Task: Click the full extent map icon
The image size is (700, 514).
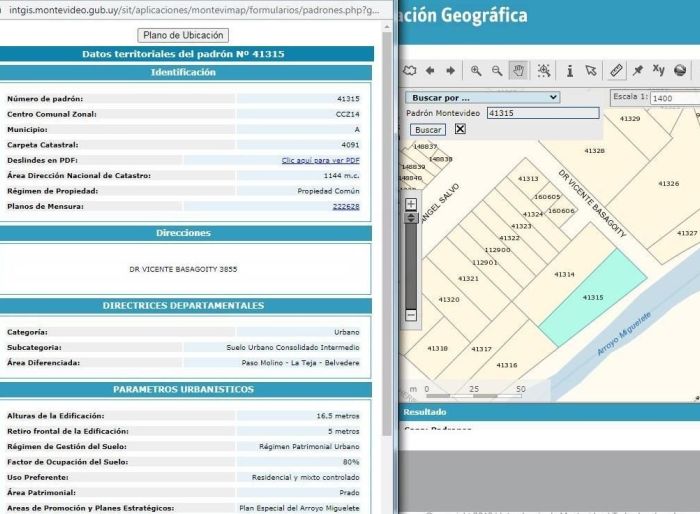Action: tap(409, 71)
